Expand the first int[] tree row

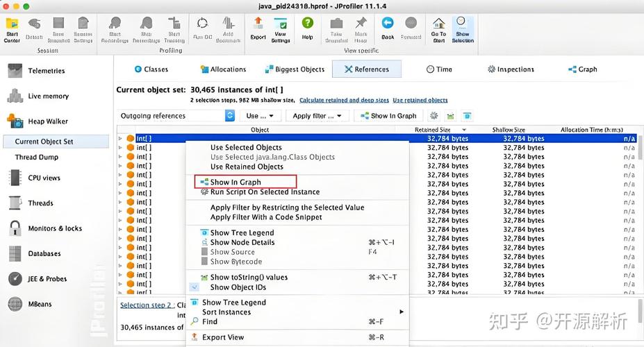[x=120, y=139]
